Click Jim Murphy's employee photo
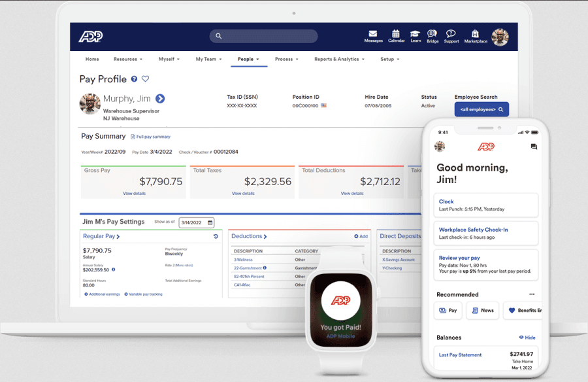This screenshot has height=382, width=588. (90, 103)
